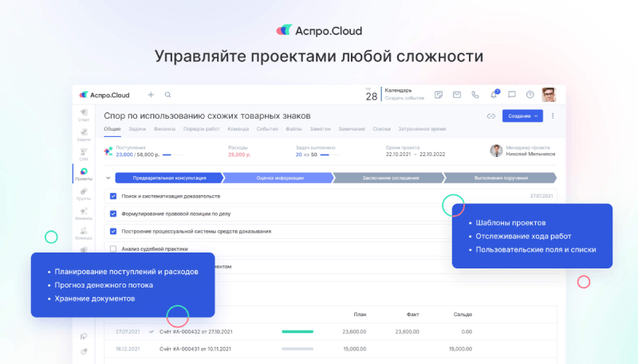Open the user avatar in header
The image size is (638, 364).
(x=549, y=95)
